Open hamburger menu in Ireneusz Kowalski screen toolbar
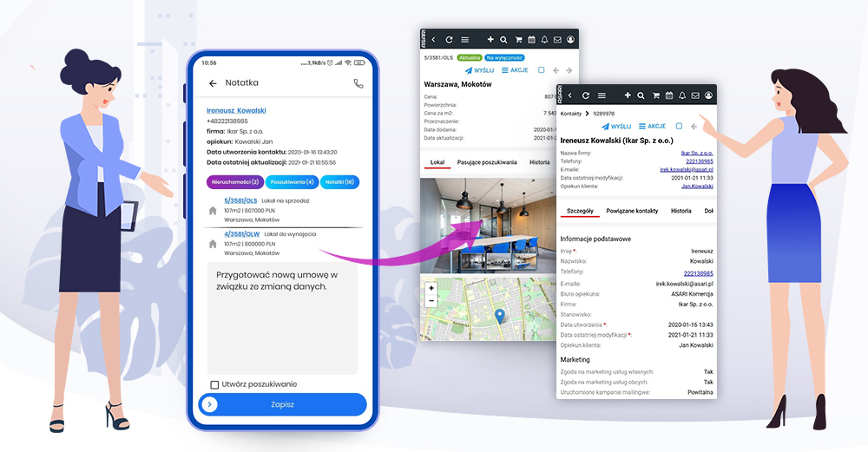This screenshot has width=868, height=452. pyautogui.click(x=602, y=95)
